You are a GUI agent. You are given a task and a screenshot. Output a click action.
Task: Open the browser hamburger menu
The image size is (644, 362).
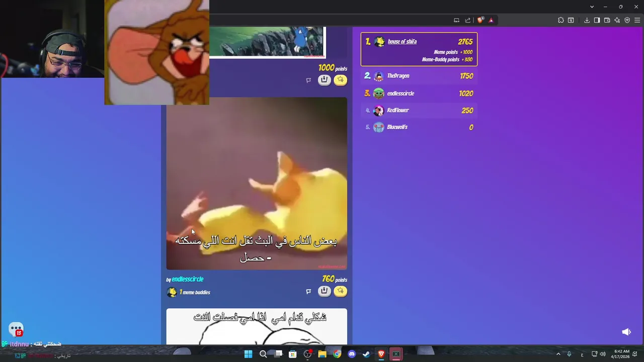point(637,20)
